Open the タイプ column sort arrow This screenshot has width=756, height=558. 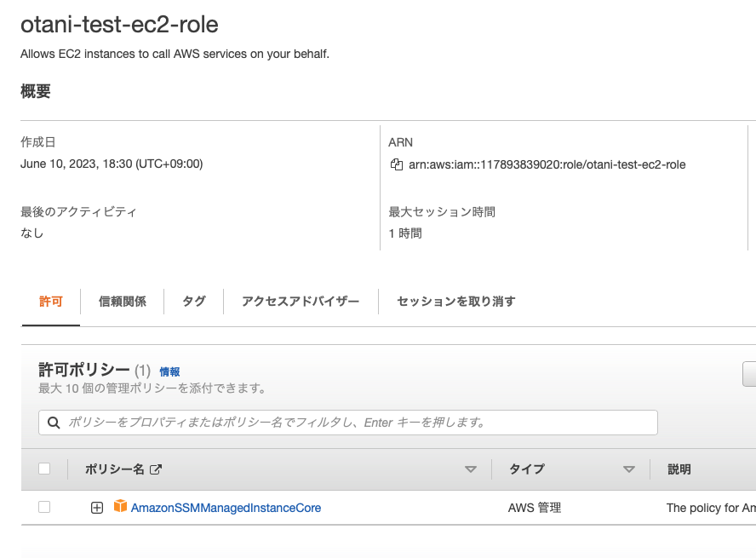(x=629, y=469)
